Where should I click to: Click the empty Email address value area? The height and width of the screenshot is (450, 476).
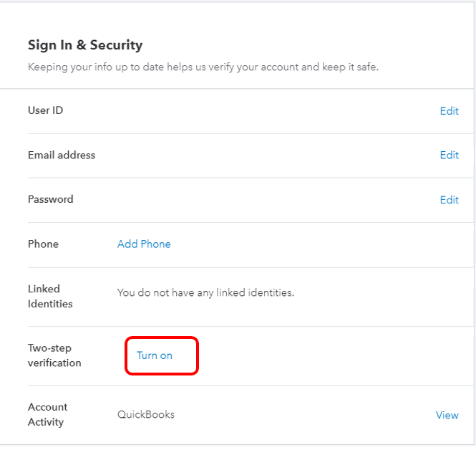(x=272, y=155)
